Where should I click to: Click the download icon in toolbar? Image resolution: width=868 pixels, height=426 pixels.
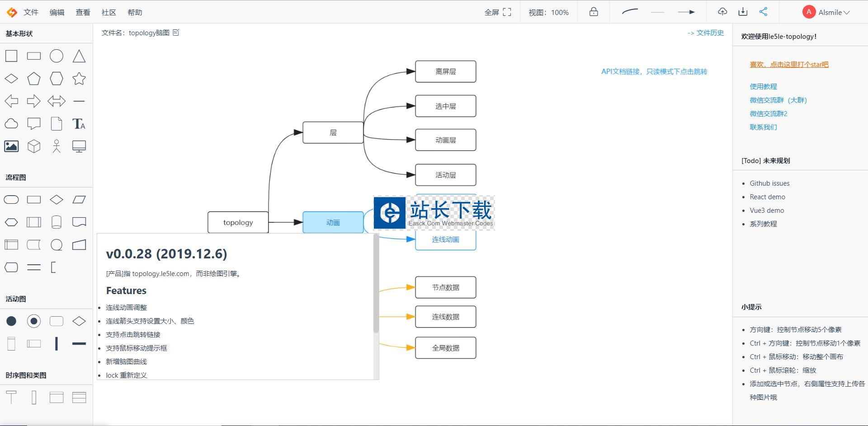pos(743,12)
